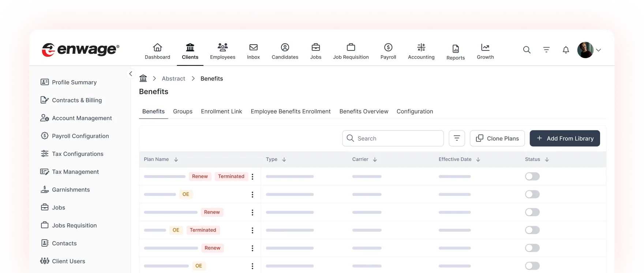
Task: Click the Payroll dollar icon
Action: click(388, 48)
